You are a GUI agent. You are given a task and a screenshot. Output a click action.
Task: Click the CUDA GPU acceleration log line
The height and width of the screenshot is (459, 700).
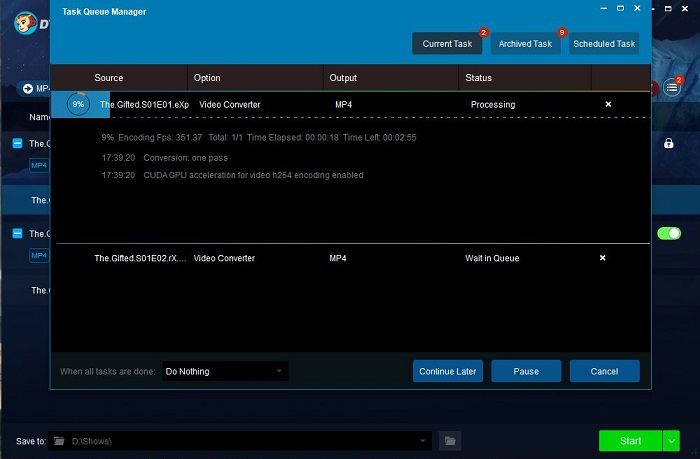232,175
